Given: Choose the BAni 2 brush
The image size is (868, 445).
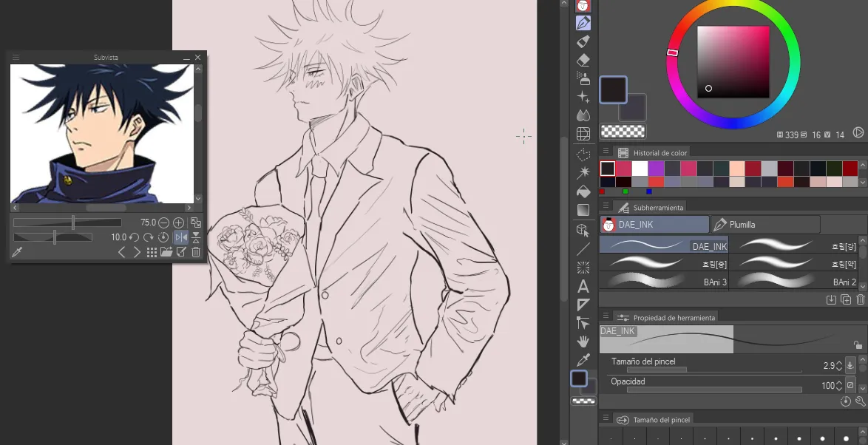Looking at the screenshot, I should [793, 281].
